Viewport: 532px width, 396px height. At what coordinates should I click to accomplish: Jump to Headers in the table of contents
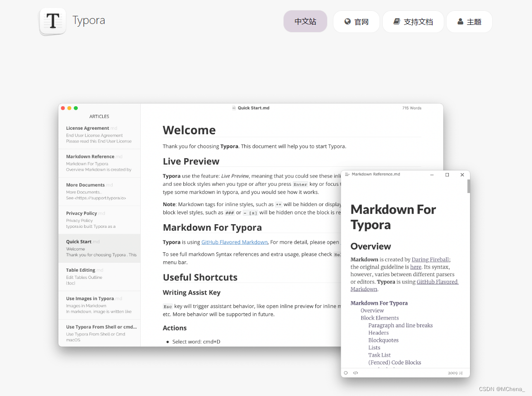[379, 333]
